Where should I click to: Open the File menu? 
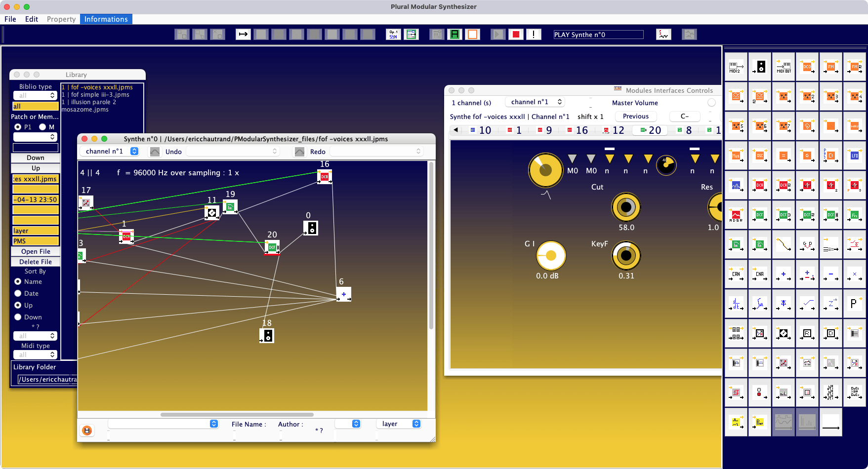10,19
